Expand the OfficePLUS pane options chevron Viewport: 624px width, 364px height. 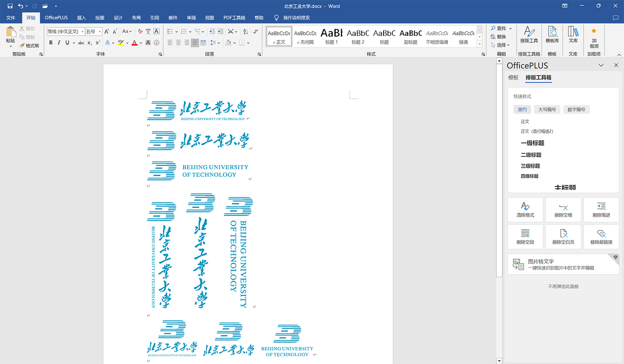click(x=601, y=65)
